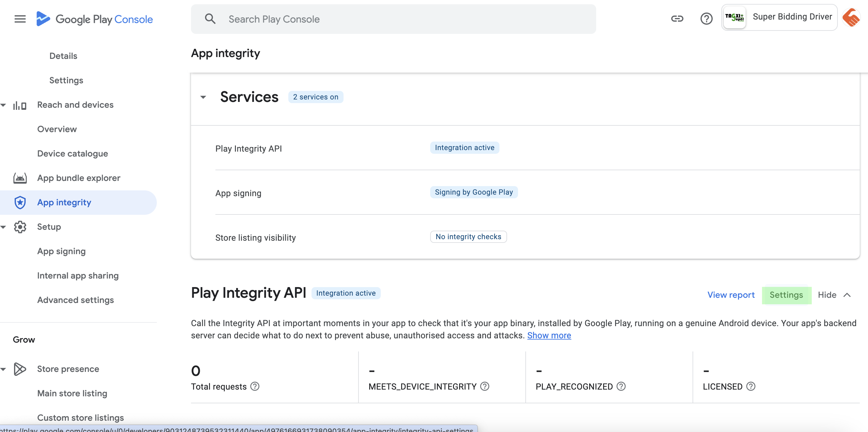Open Main store listing
Viewport: 868px width, 432px height.
pos(72,393)
